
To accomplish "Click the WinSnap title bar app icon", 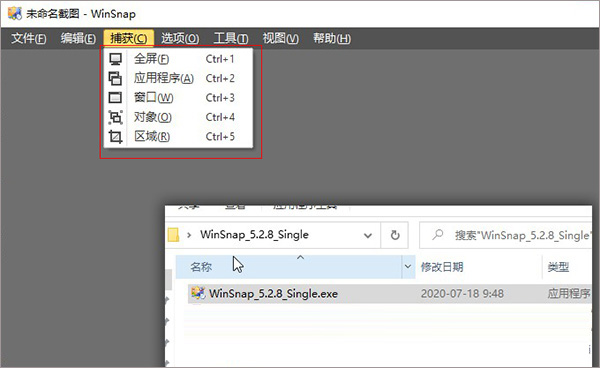I will 15,13.
